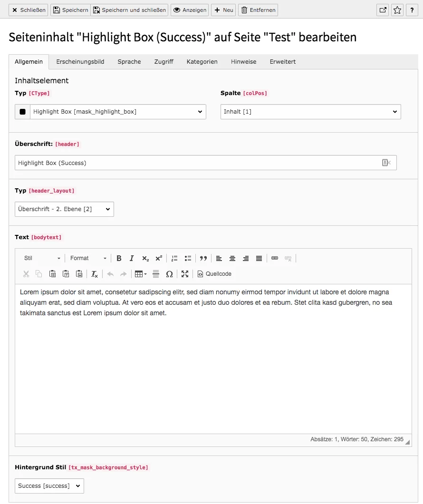Open the Quellcode view of the text
The image size is (423, 504).
pyautogui.click(x=214, y=274)
